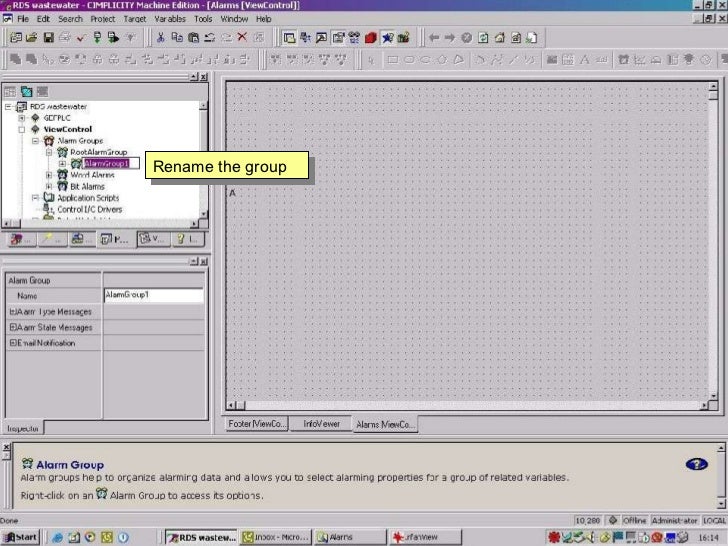Toggle the Navigator window toolbar icon

coord(289,38)
